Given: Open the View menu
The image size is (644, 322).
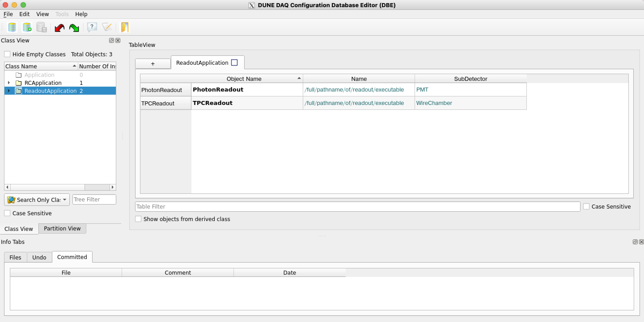Looking at the screenshot, I should 42,14.
